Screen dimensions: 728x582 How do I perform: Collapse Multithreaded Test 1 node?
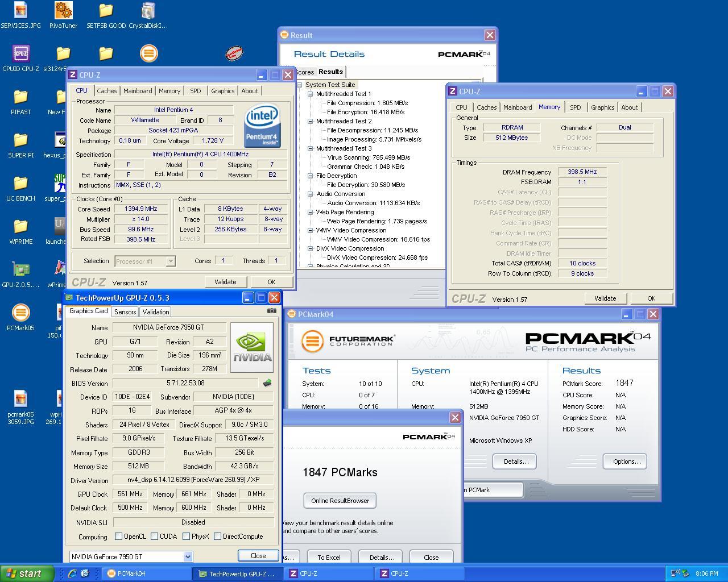coord(311,94)
